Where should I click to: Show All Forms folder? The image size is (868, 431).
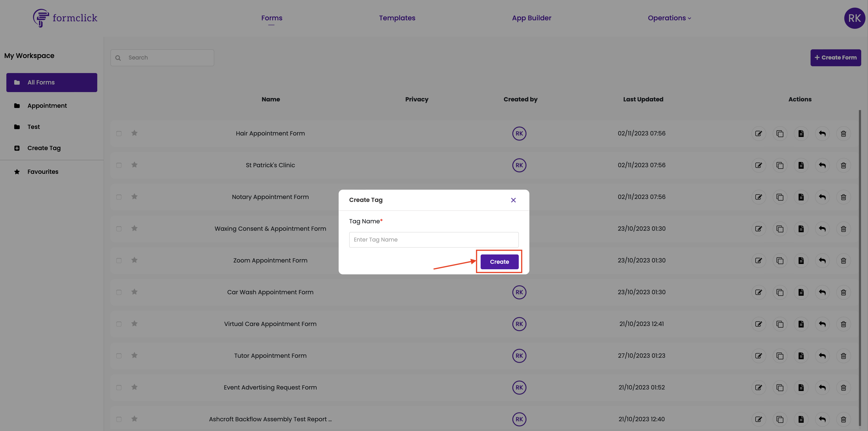(51, 83)
